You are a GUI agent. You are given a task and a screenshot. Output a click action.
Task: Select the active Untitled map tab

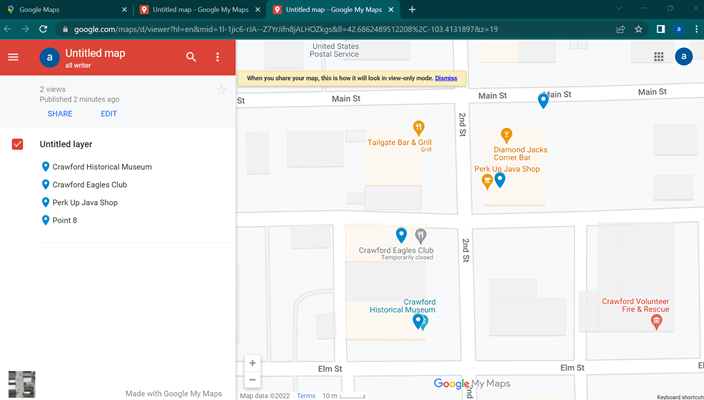point(334,9)
